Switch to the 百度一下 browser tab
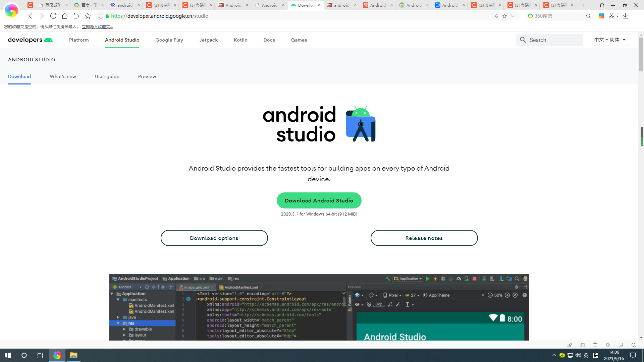 coord(89,5)
